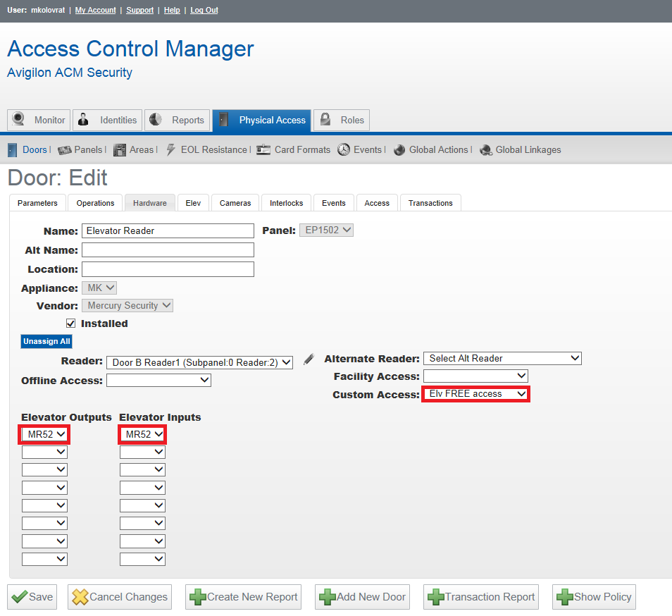Open the Support link
This screenshot has width=672, height=616.
click(x=139, y=10)
